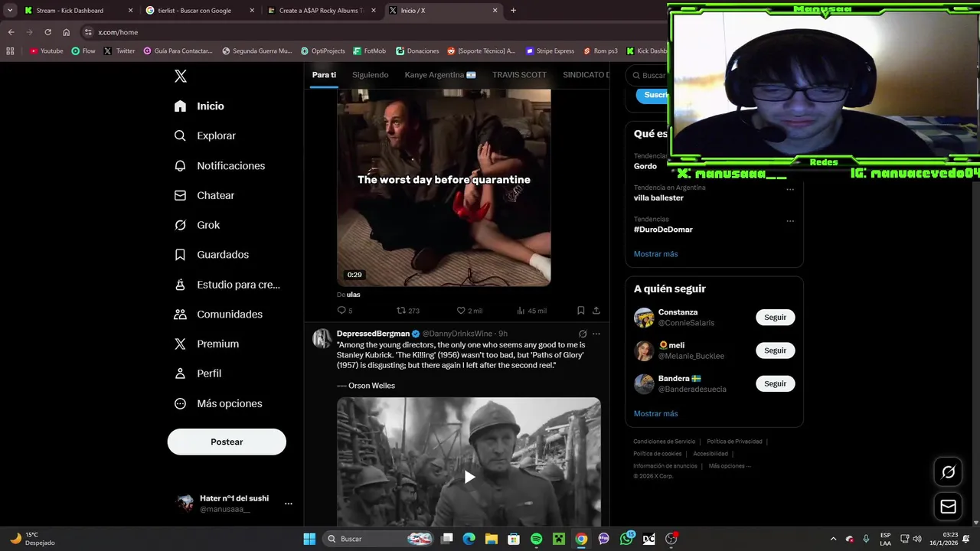This screenshot has width=980, height=551.
Task: Click the X search field
Action: tap(648, 75)
